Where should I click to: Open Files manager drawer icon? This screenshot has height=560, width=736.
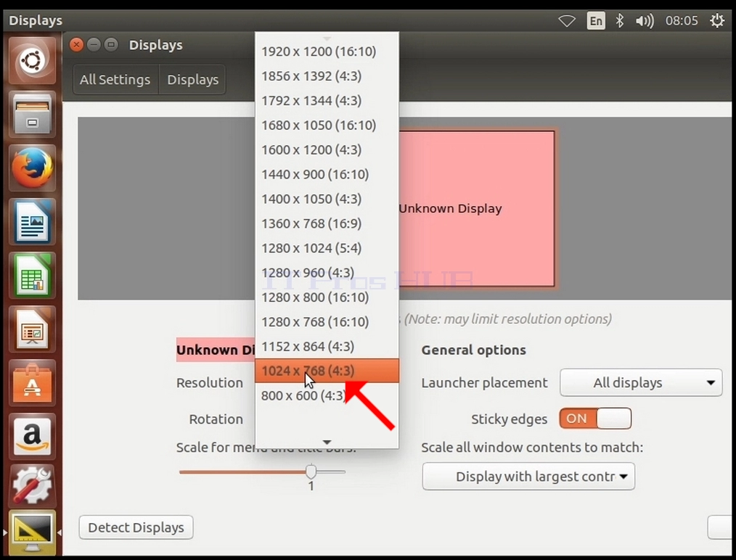[32, 114]
